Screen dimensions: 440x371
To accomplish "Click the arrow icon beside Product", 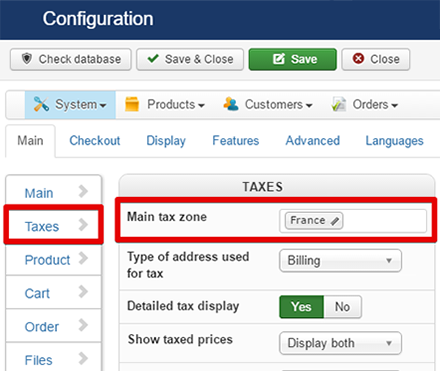I will click(83, 258).
